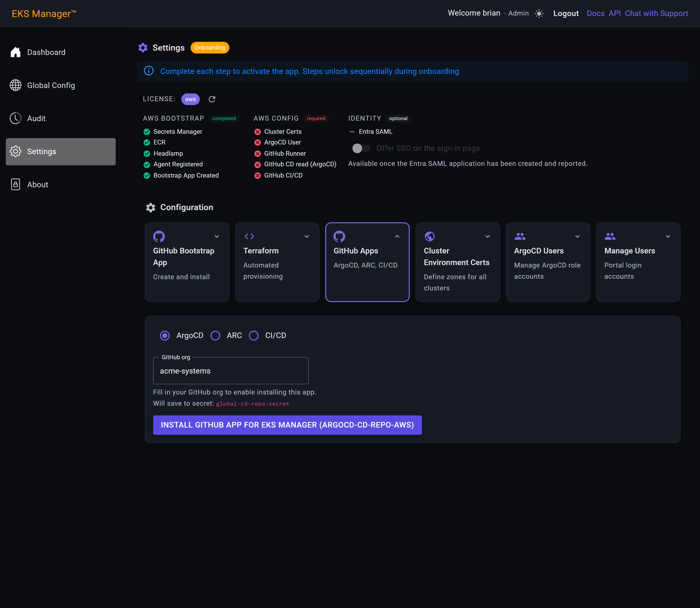The width and height of the screenshot is (700, 608).
Task: Click the Terraform code brackets icon
Action: click(249, 236)
